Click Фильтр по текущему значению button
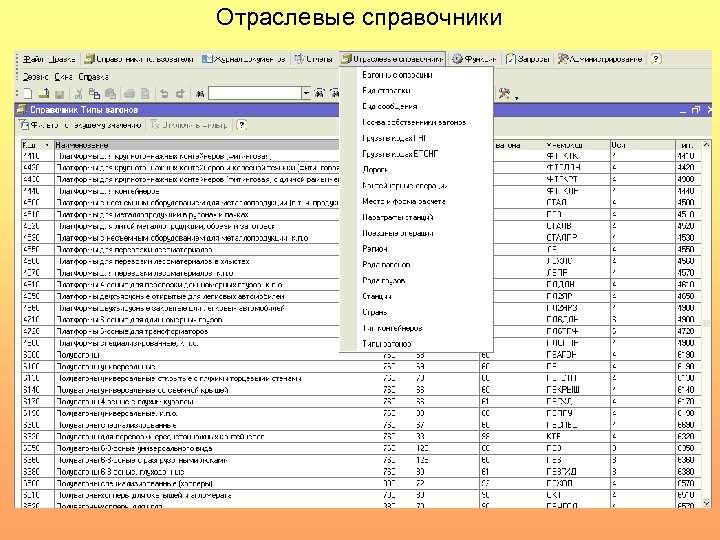 [81, 125]
